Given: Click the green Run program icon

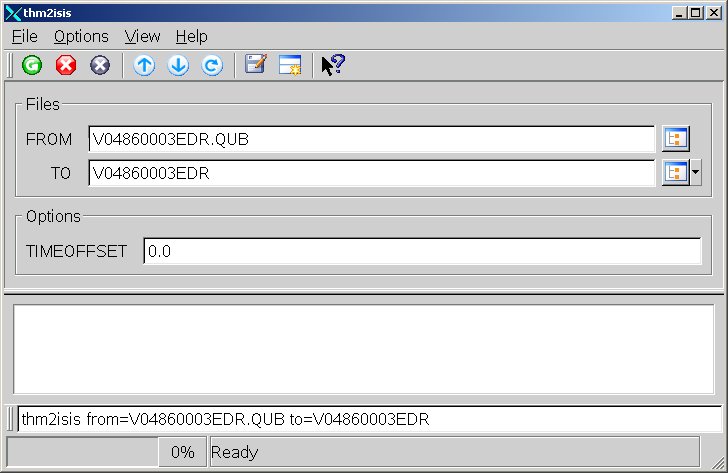Looking at the screenshot, I should pos(32,66).
